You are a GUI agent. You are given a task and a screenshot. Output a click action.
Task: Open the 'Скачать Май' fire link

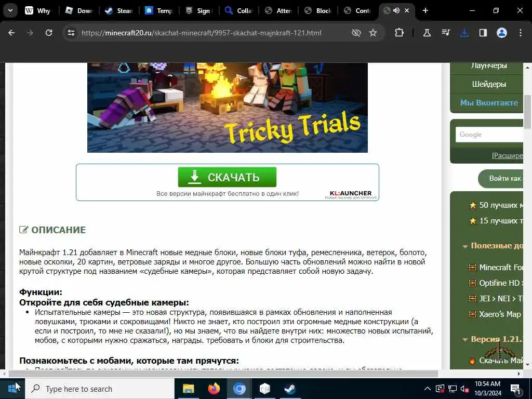pyautogui.click(x=500, y=361)
